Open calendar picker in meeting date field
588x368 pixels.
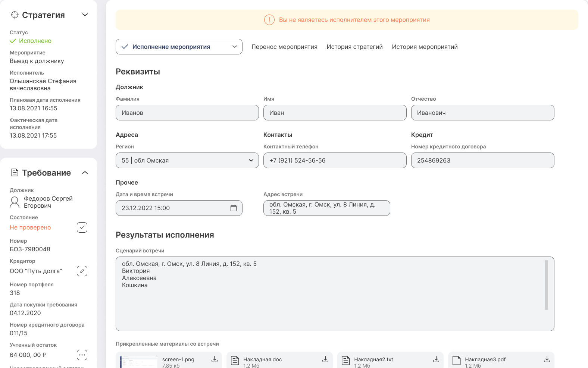(x=234, y=208)
